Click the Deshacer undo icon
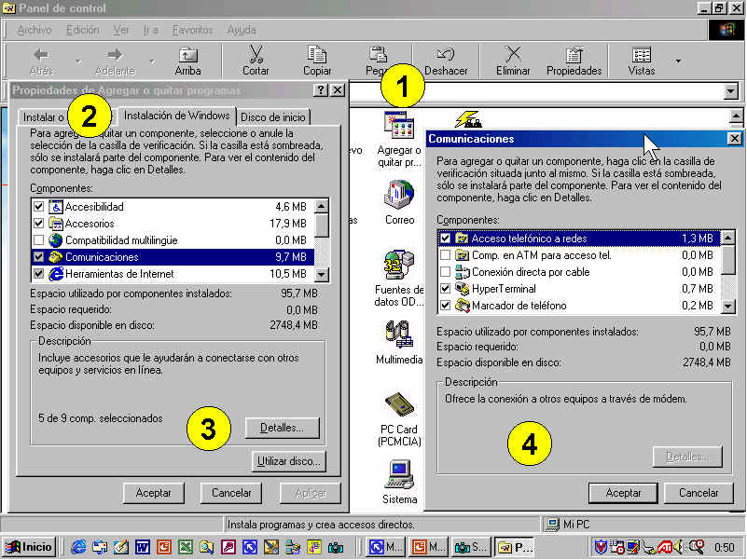This screenshot has width=747, height=560. point(446,55)
